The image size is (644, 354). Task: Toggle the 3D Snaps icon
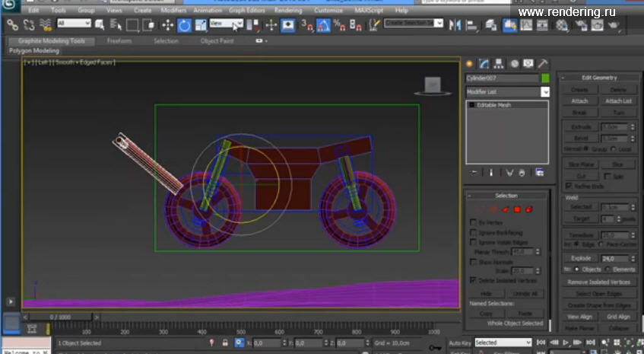click(307, 25)
